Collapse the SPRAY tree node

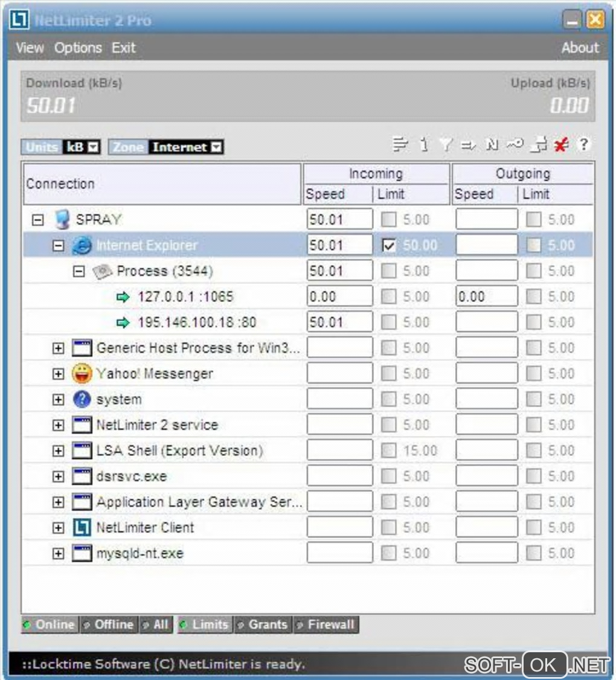(x=38, y=220)
